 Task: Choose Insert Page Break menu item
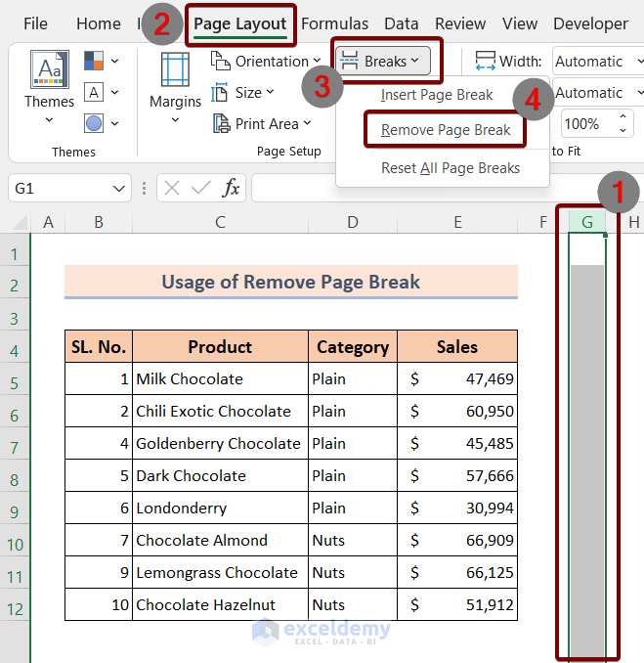(x=437, y=95)
